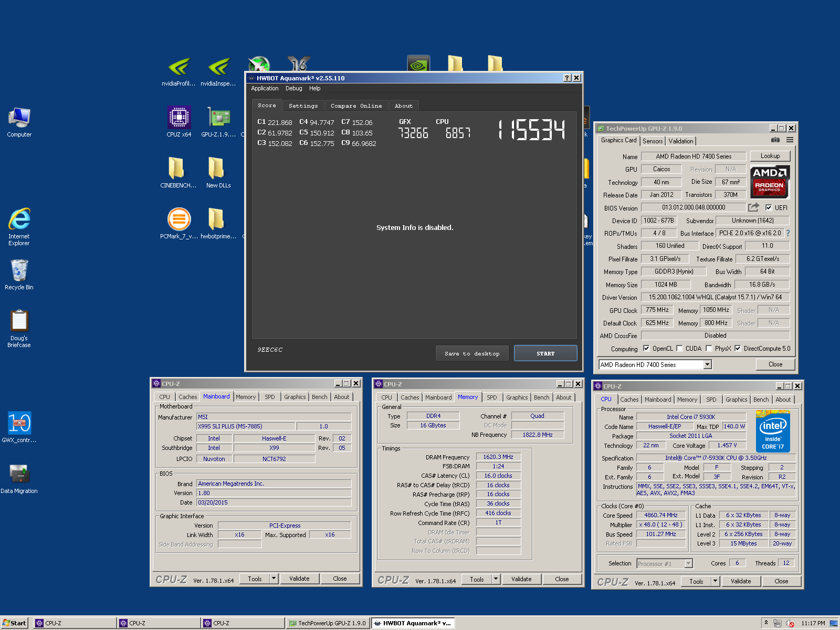Open the Tools dropdown arrow in CPU tab CPU-Z

click(715, 581)
